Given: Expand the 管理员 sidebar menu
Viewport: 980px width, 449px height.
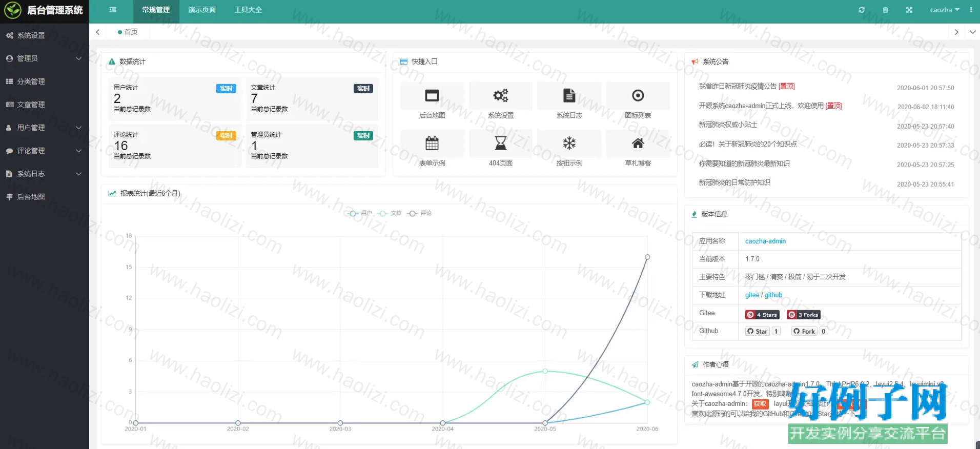Looking at the screenshot, I should 45,58.
